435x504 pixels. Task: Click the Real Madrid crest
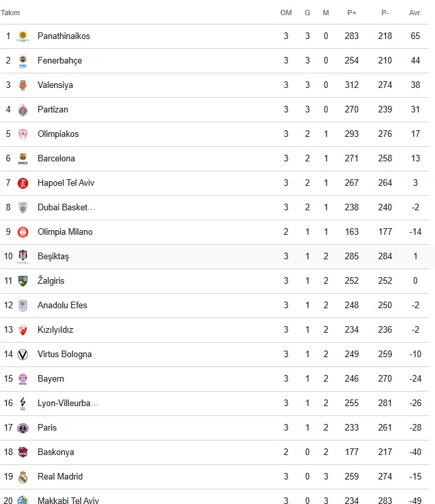pyautogui.click(x=23, y=477)
